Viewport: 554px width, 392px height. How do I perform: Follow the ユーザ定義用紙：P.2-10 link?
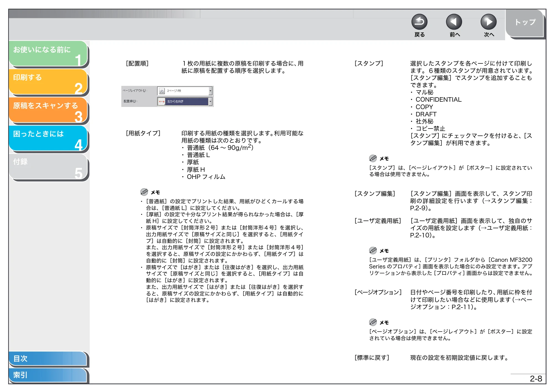471,231
